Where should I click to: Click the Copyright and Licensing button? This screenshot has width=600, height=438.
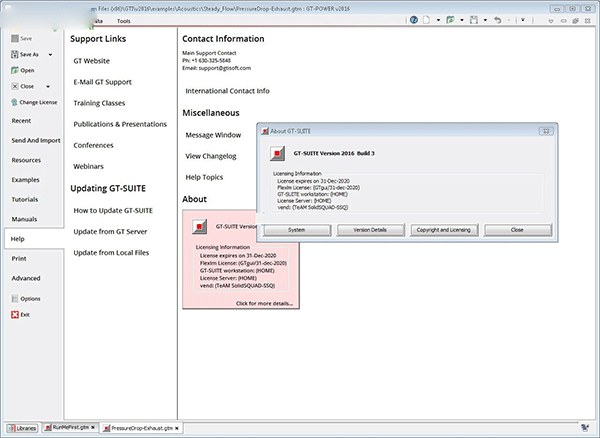(444, 230)
